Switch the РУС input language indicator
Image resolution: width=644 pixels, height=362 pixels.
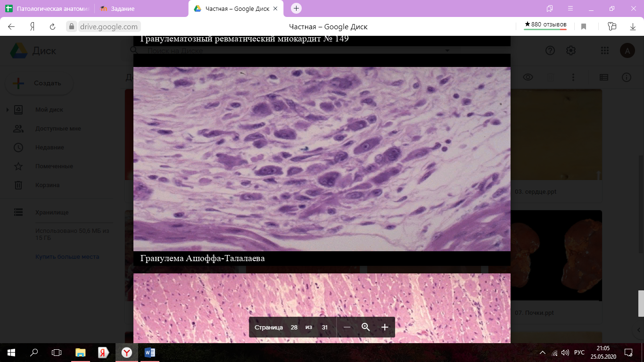click(x=579, y=353)
